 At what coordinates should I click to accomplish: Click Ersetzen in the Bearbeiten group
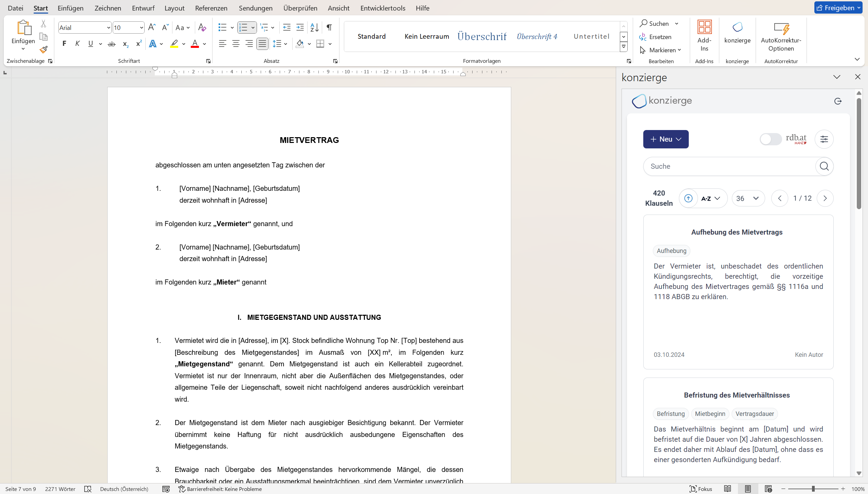coord(655,37)
